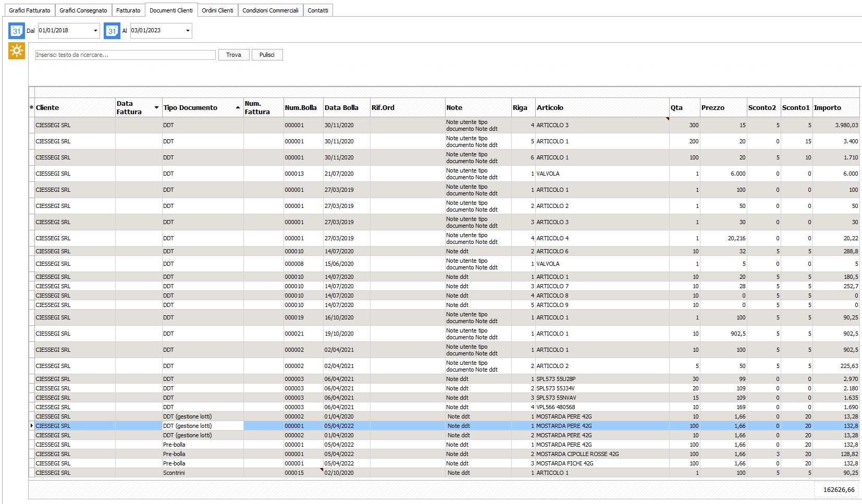Image resolution: width=862 pixels, height=504 pixels.
Task: Click the bolla number 000015 cell
Action: pos(303,473)
